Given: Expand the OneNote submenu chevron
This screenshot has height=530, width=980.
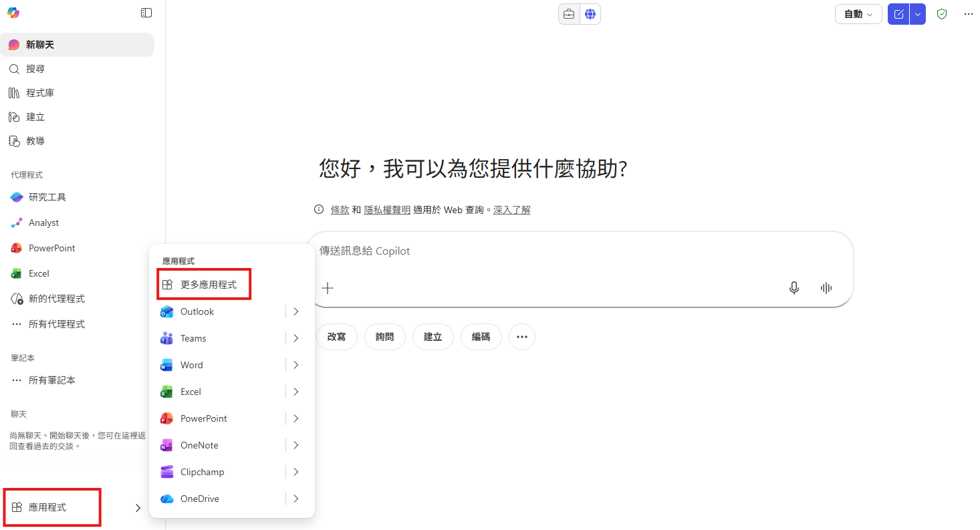Looking at the screenshot, I should pyautogui.click(x=295, y=445).
